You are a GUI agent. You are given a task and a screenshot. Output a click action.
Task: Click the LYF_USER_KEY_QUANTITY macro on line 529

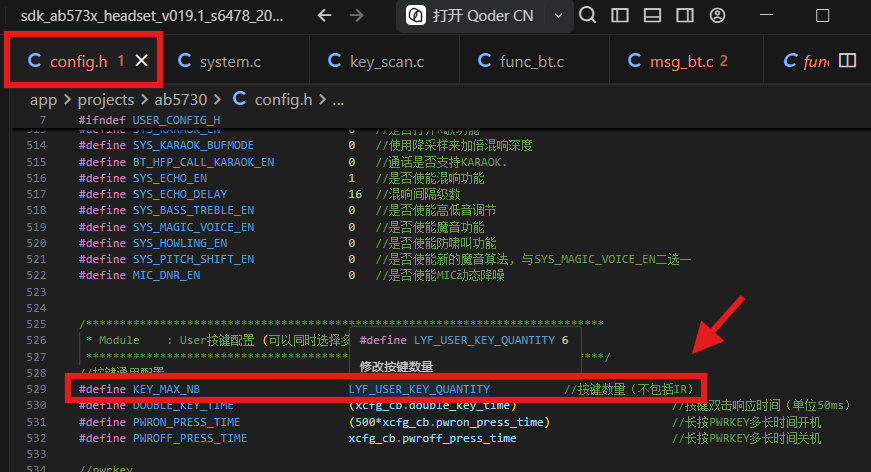pos(419,389)
